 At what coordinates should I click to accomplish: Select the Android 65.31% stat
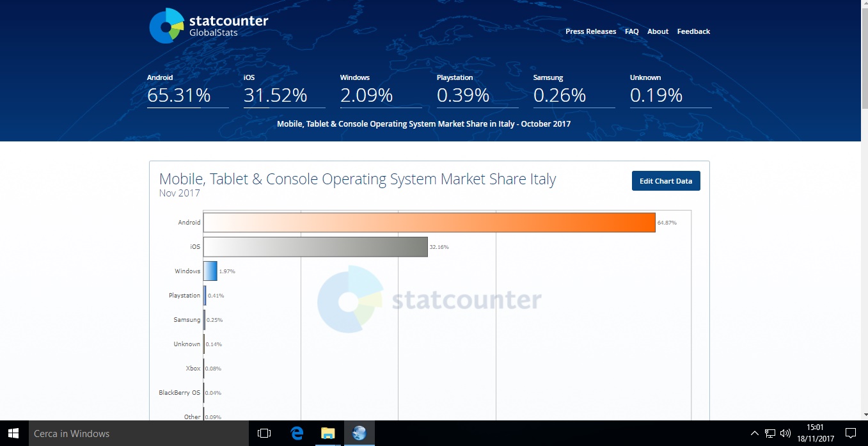187,90
